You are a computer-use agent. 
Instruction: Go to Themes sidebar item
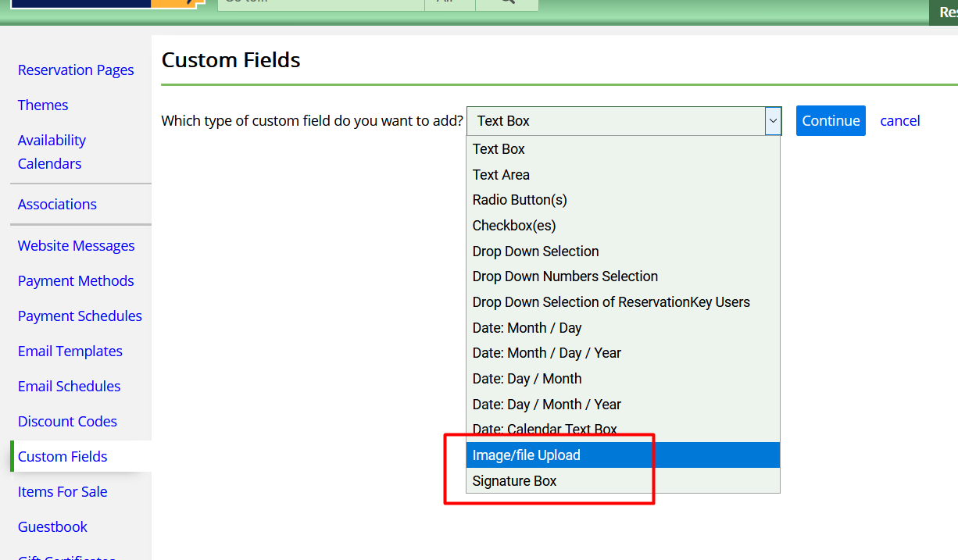tap(43, 105)
